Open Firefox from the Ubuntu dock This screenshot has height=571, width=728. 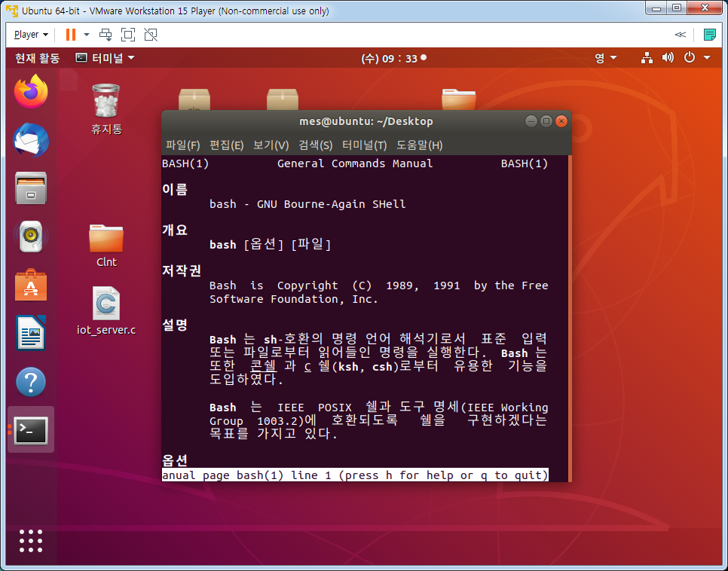pos(31,92)
